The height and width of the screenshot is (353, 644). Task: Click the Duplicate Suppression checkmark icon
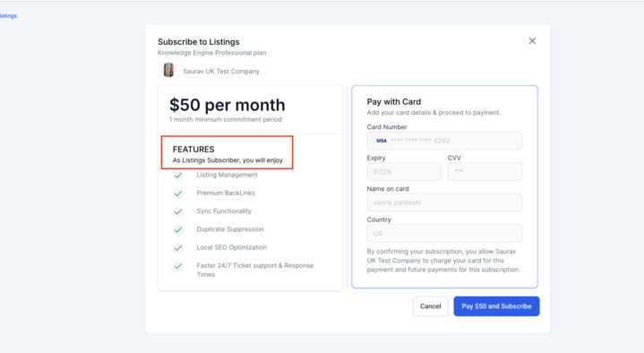(178, 229)
